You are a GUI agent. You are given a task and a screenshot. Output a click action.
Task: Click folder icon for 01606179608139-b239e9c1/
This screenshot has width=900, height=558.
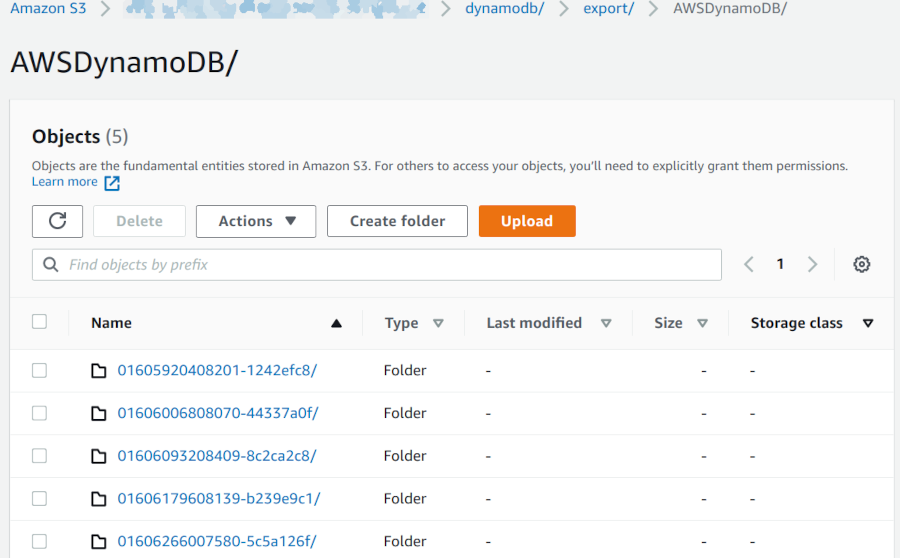pos(99,499)
